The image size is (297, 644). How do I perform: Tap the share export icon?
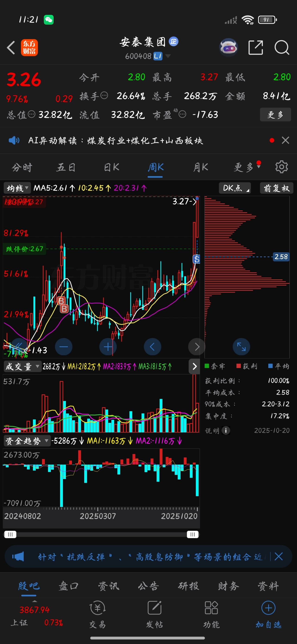[256, 47]
